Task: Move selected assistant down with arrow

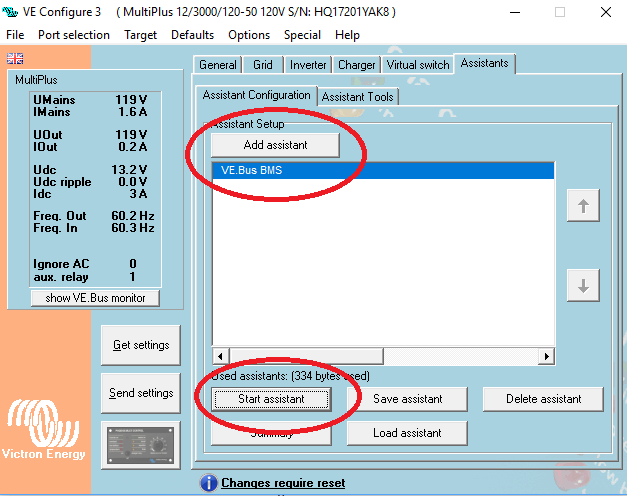Action: [583, 285]
